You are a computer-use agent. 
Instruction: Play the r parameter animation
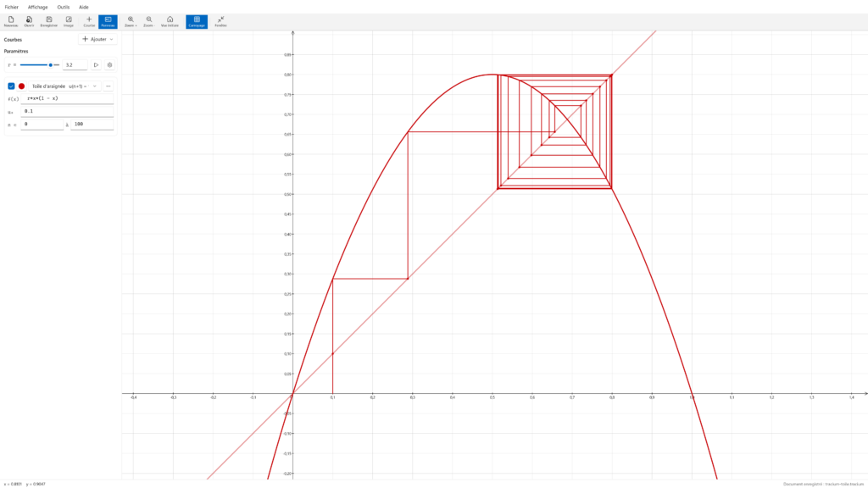coord(96,65)
